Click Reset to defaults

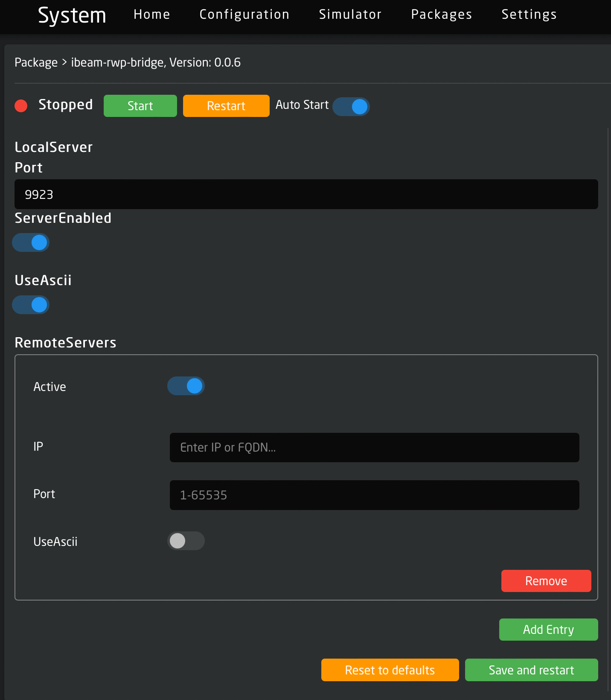pyautogui.click(x=390, y=670)
